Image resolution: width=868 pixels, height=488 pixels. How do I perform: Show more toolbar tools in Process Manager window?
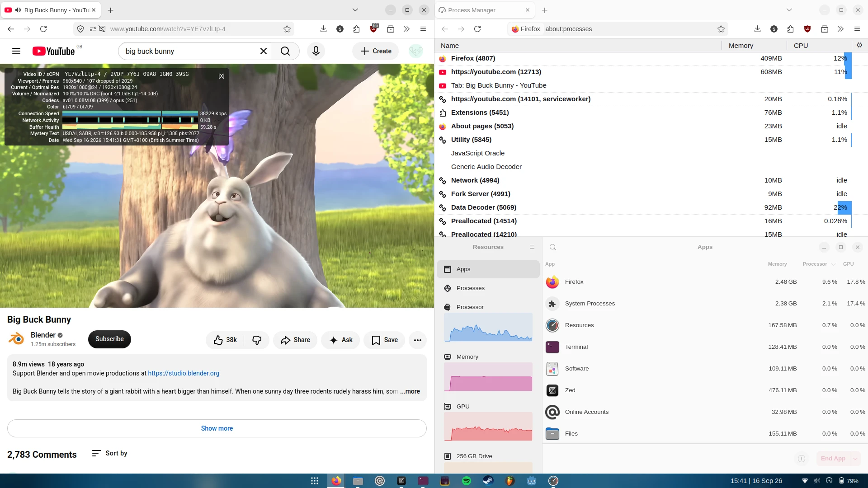[x=841, y=29]
